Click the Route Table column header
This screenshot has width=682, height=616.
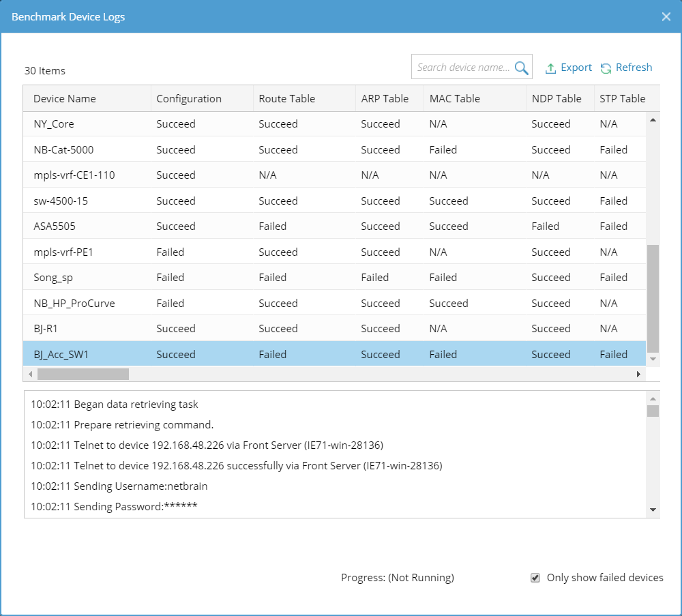point(287,99)
